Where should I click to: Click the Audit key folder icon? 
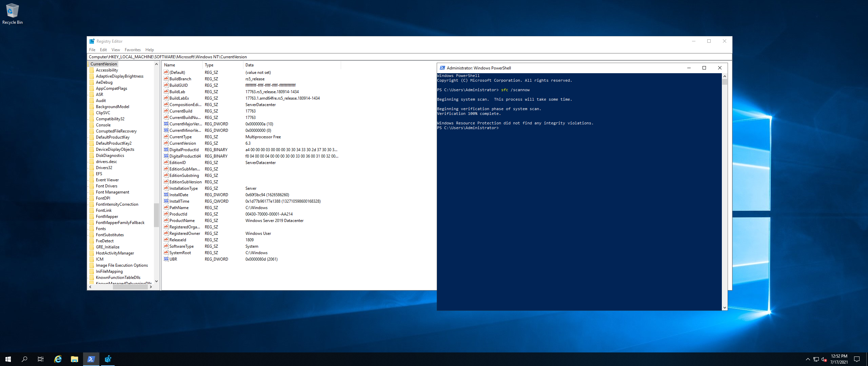[x=92, y=101]
